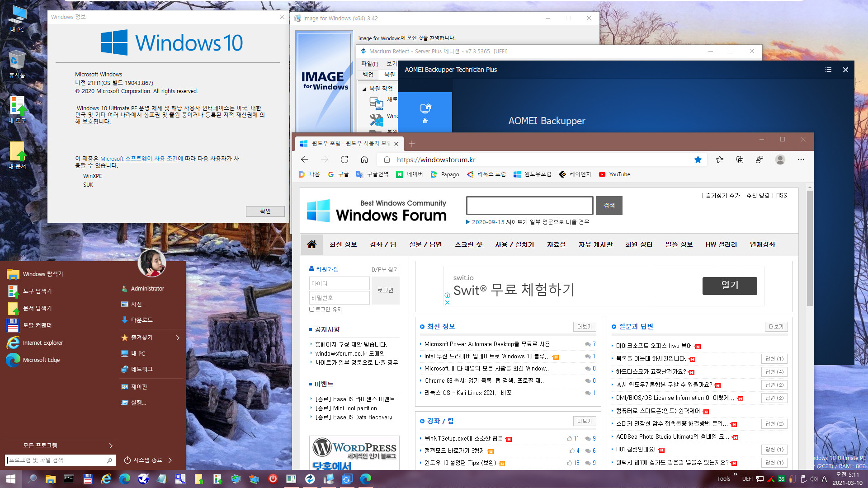Click the network tray icon
The image size is (868, 488).
760,479
